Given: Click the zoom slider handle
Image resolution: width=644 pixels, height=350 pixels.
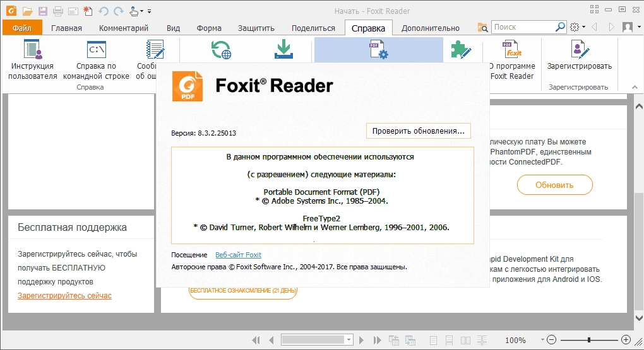Looking at the screenshot, I should [x=589, y=340].
